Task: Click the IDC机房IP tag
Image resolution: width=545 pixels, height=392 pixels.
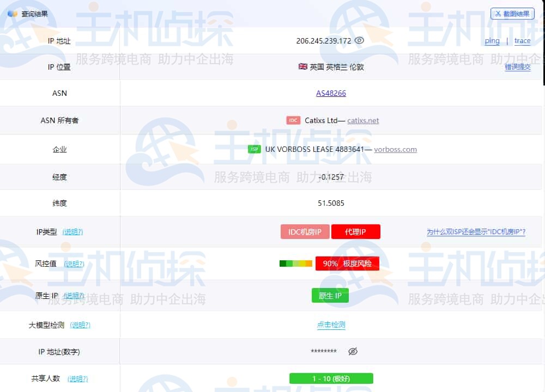Action: click(305, 231)
